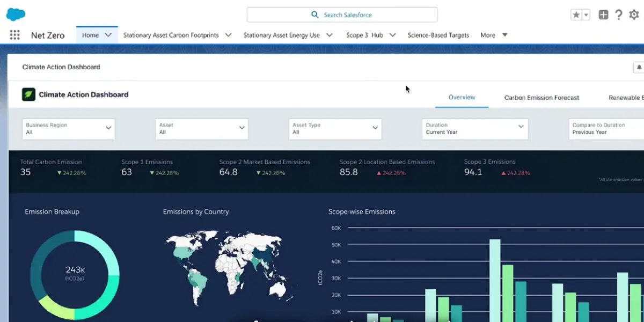Click the Emissions by Country chart title

(196, 211)
